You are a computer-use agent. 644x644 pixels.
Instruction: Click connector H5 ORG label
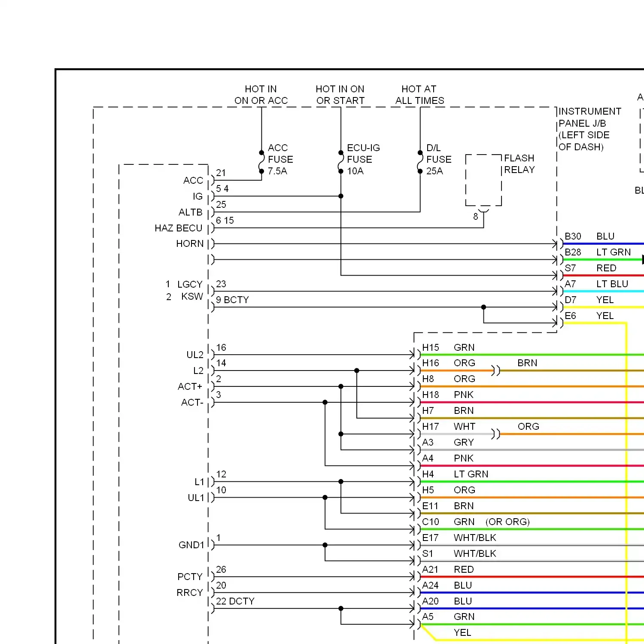[x=449, y=490]
